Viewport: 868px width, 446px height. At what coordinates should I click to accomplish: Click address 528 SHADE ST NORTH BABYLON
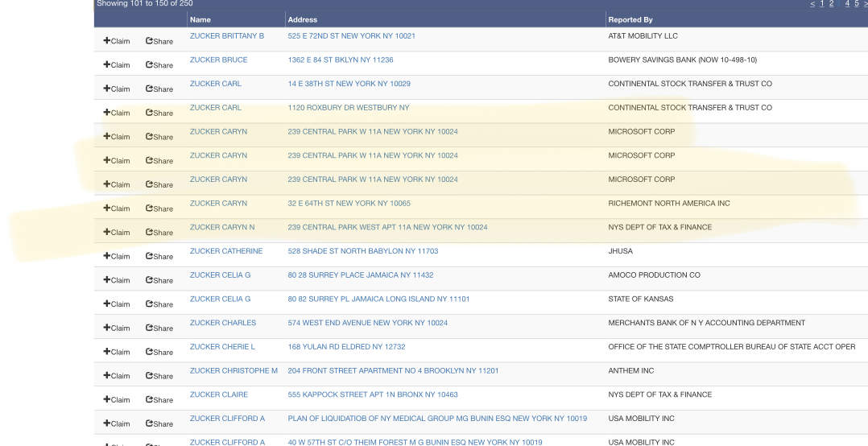(x=363, y=251)
